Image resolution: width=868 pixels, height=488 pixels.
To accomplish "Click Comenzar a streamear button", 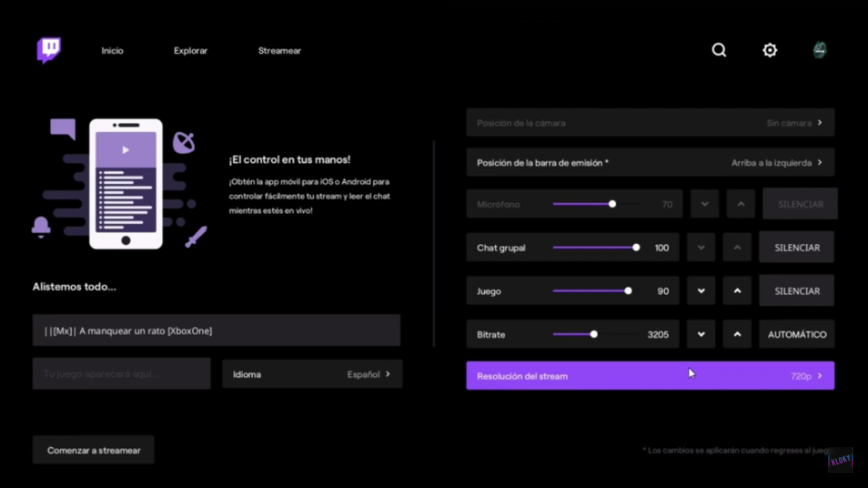I will [x=93, y=450].
